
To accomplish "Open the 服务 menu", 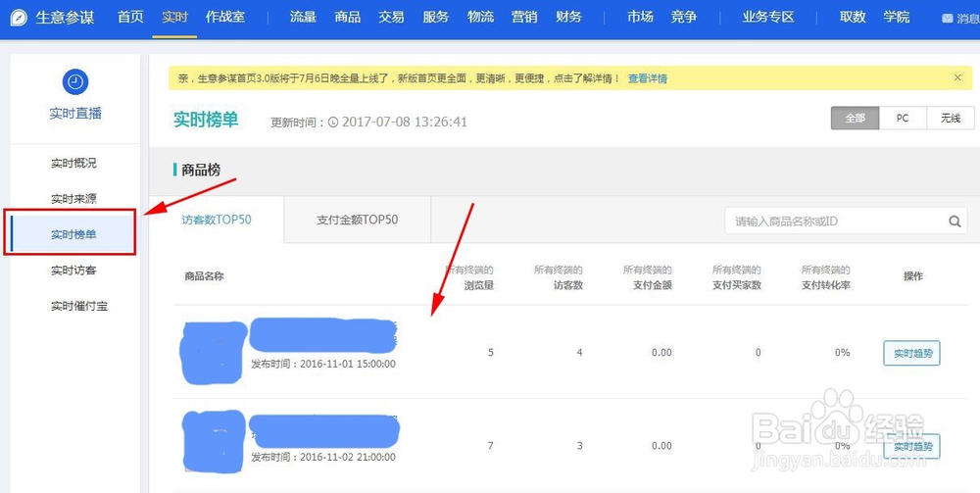I will (436, 17).
